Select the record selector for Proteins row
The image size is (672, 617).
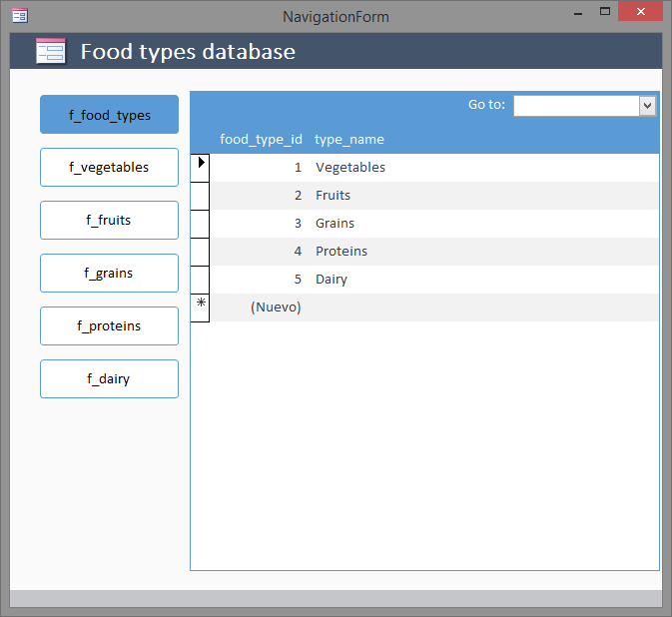click(200, 252)
